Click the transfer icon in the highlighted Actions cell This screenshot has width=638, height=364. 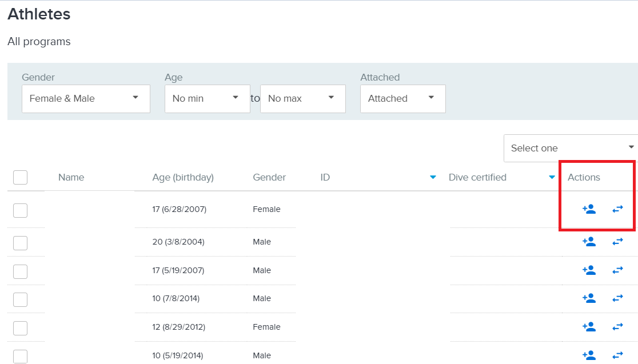coord(617,209)
